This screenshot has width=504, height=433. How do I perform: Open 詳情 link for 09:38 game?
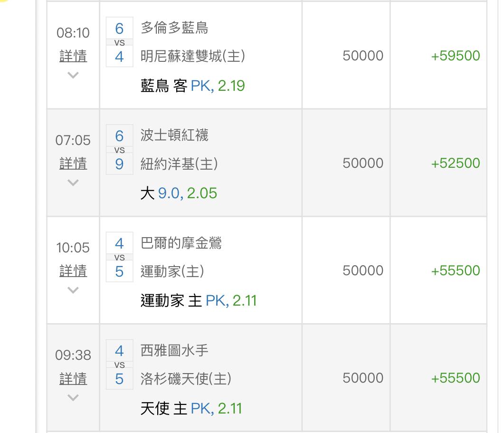click(73, 379)
